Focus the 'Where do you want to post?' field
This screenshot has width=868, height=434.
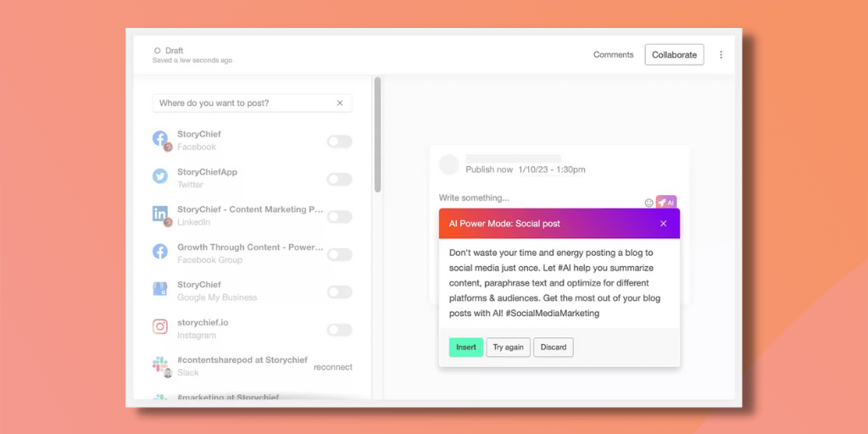[252, 103]
